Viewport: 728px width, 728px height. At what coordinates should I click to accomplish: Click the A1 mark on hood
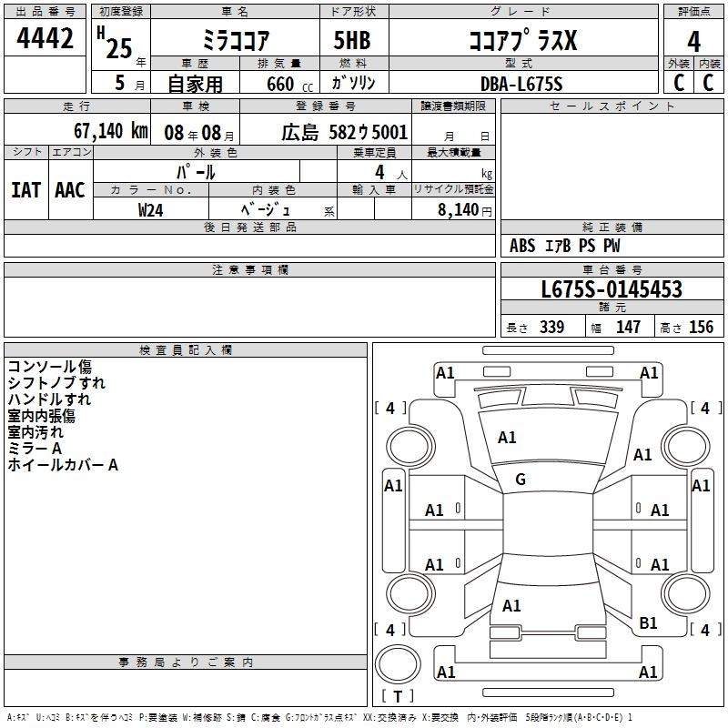pyautogui.click(x=507, y=438)
